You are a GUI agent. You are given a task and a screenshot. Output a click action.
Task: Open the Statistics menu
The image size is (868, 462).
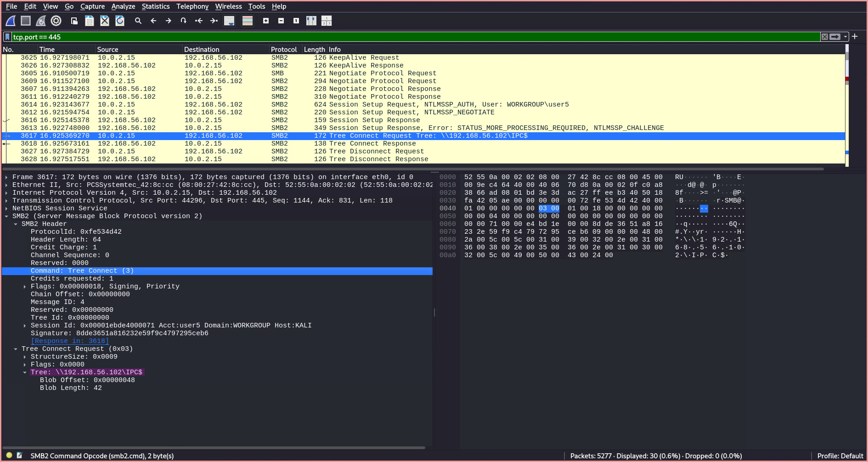pos(156,6)
